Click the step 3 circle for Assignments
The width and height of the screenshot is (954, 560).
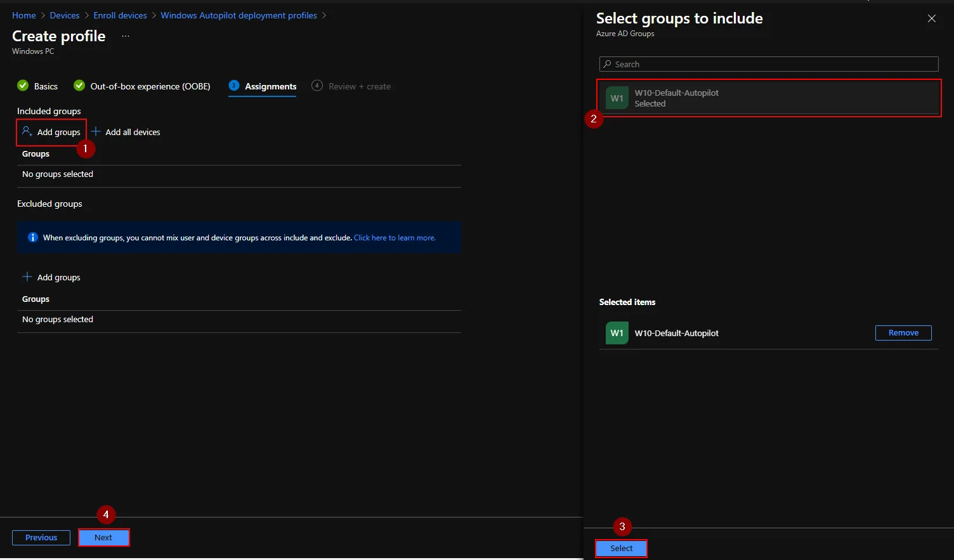pyautogui.click(x=234, y=86)
